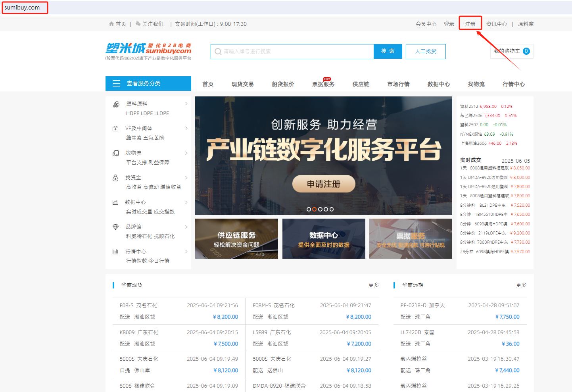
Task: Click the F08-S 茂名石化 listing
Action: [179, 311]
